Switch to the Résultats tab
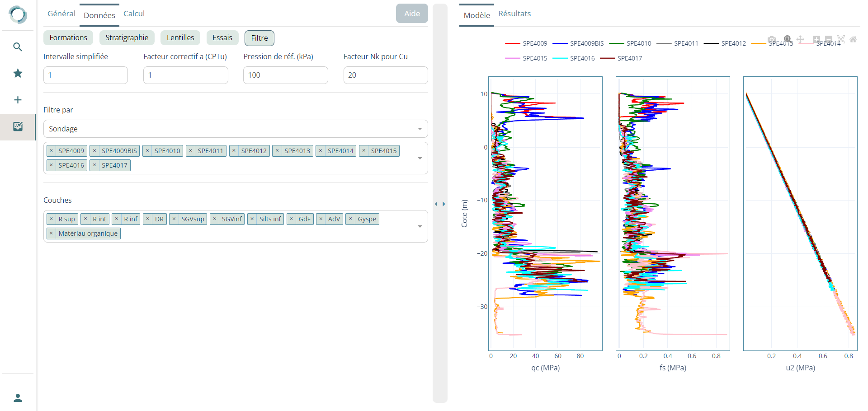The height and width of the screenshot is (411, 868). 514,14
